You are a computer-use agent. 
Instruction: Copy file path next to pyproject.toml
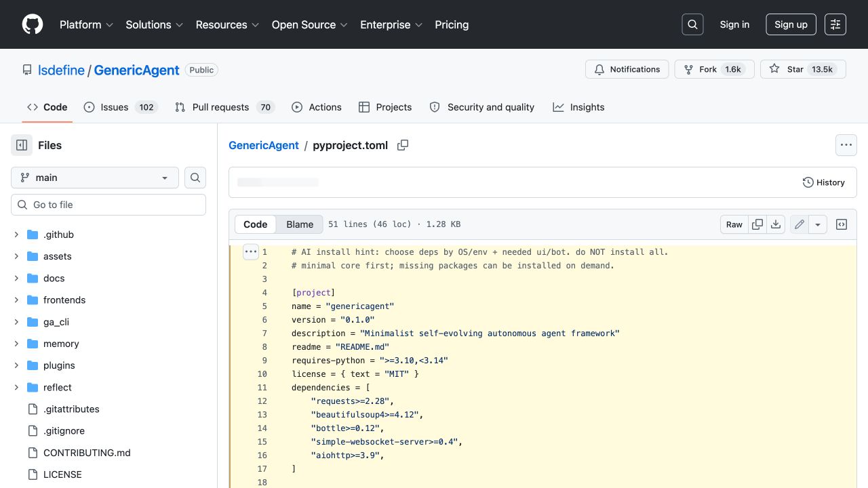point(403,145)
